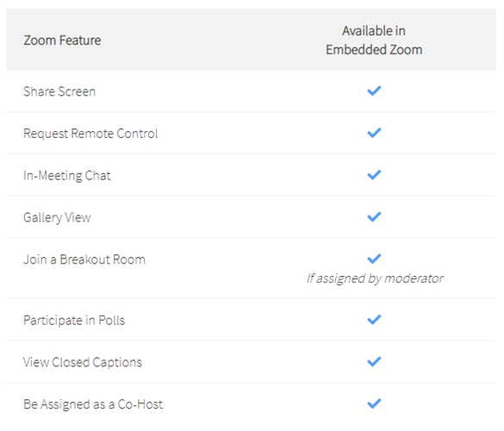This screenshot has width=504, height=431.
Task: Click the Gallery View feature label
Action: [x=57, y=217]
